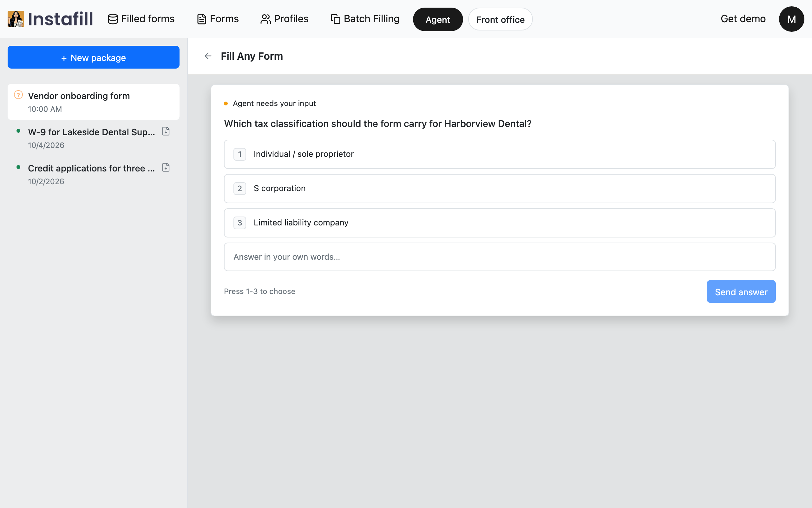Focus the Answer in your own words field
Screen dimensions: 812x508
click(500, 257)
